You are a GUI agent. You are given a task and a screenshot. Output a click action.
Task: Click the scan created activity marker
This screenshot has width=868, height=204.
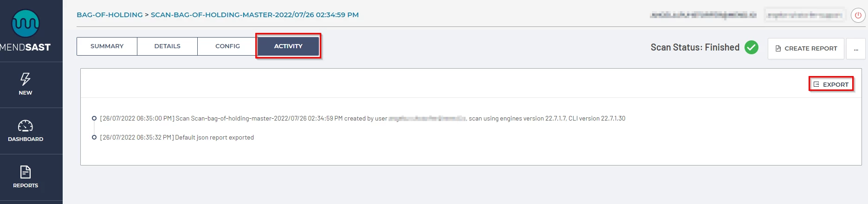[94, 119]
